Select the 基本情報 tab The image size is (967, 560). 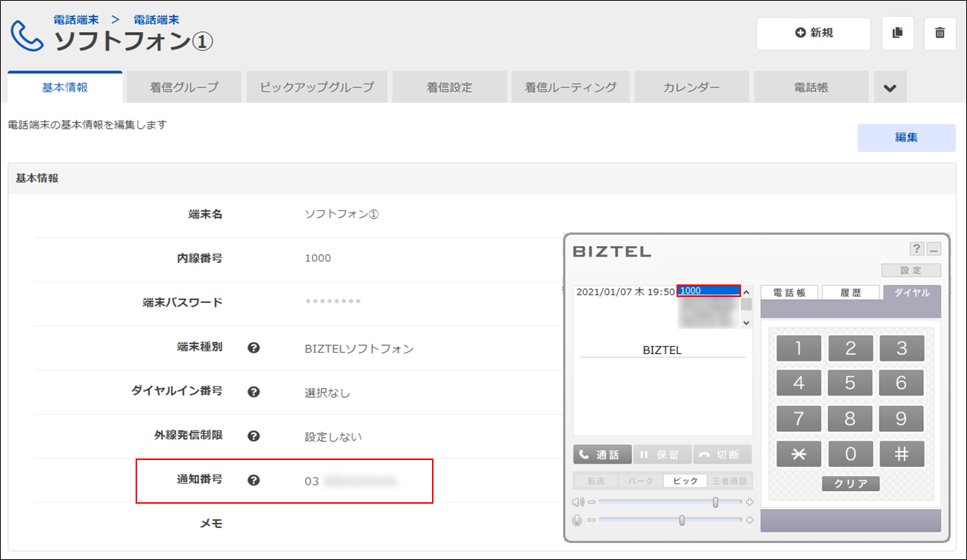(65, 87)
